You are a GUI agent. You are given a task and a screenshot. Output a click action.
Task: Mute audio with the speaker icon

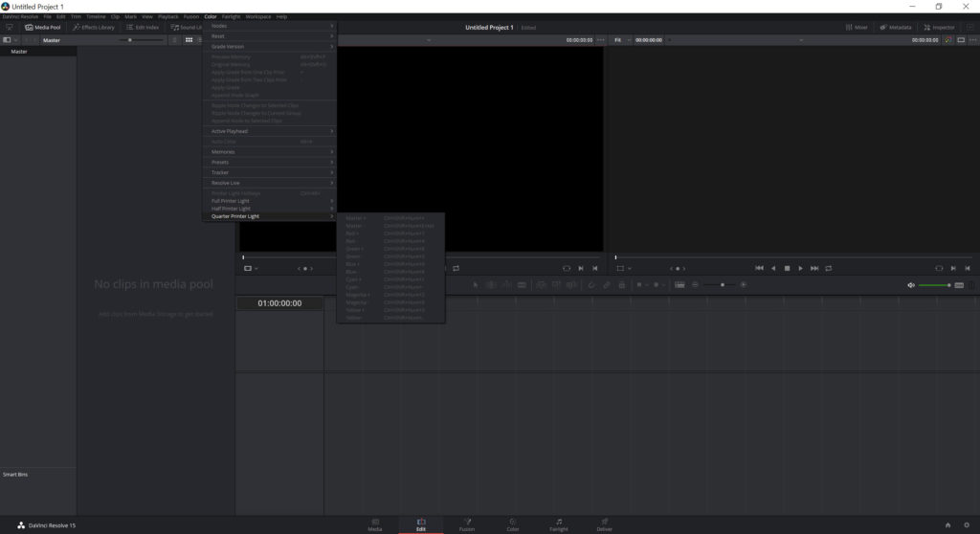pos(911,285)
